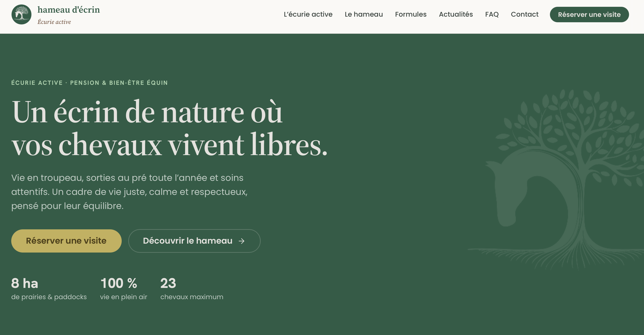This screenshot has height=335, width=644.
Task: Click the round tree-and-horse logo icon
Action: click(22, 15)
